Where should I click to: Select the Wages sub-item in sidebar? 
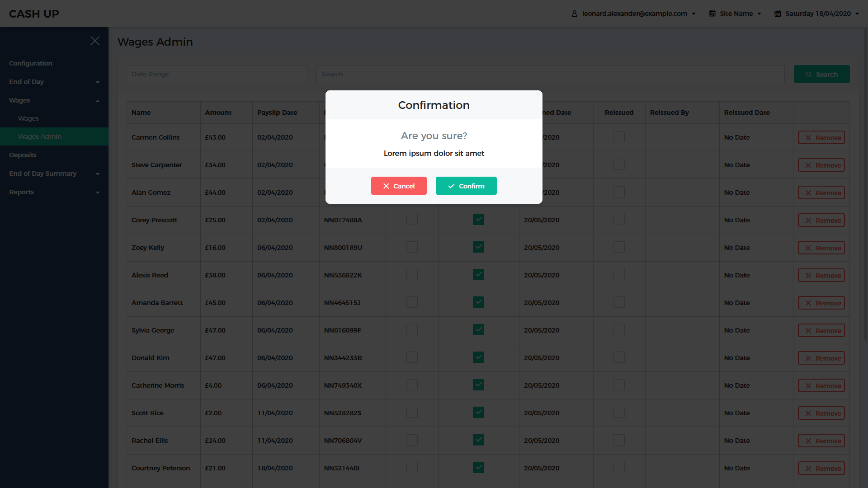[28, 118]
